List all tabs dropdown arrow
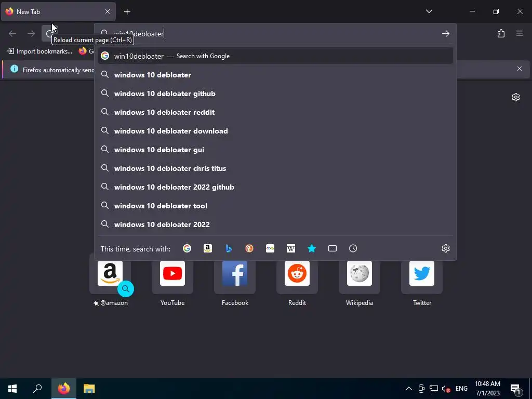The height and width of the screenshot is (399, 532). click(429, 11)
